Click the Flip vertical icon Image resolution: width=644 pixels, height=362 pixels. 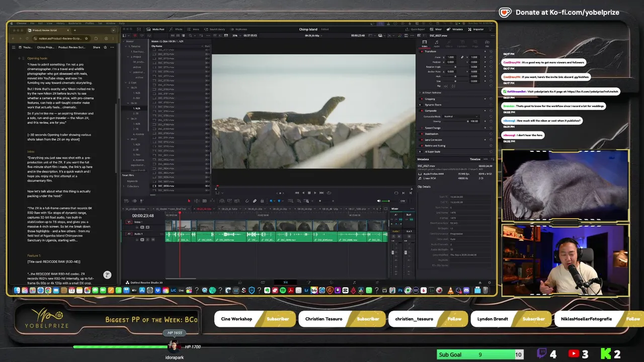(x=453, y=86)
